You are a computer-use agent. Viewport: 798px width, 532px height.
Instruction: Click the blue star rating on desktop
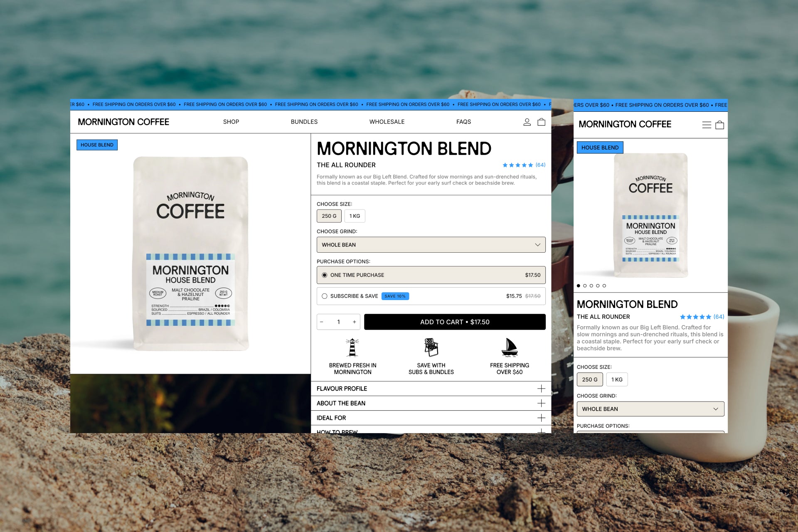(517, 165)
